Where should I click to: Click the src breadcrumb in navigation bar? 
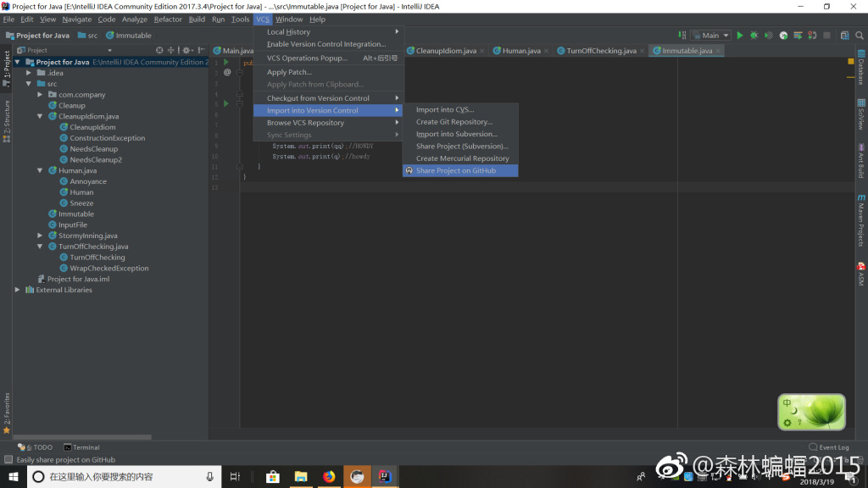pyautogui.click(x=87, y=36)
